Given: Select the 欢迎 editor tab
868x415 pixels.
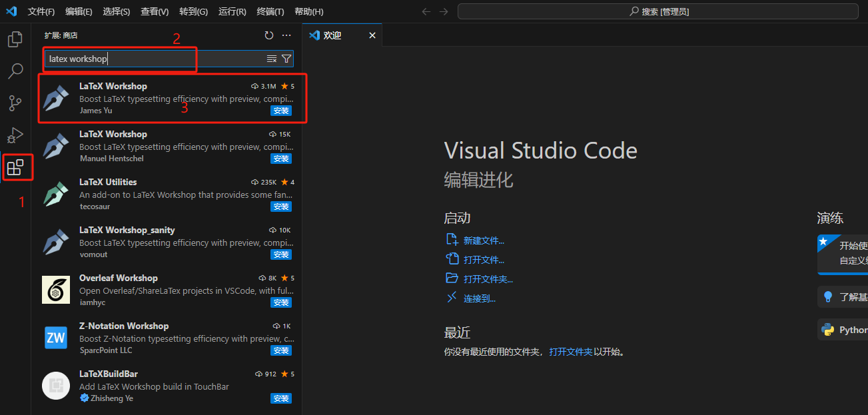Looking at the screenshot, I should (x=342, y=35).
